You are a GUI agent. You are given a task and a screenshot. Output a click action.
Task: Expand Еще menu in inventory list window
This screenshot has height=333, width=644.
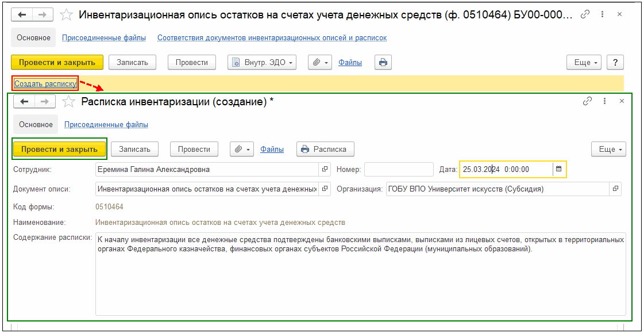click(584, 63)
